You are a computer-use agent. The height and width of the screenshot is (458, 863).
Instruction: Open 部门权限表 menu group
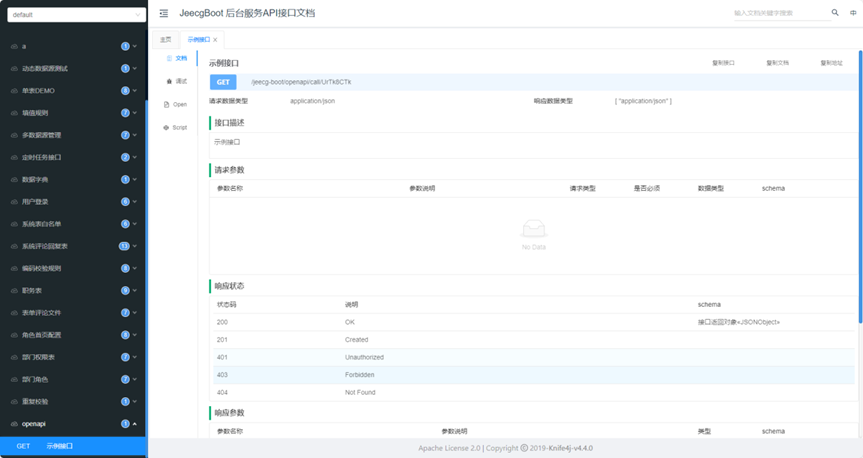[x=73, y=357]
